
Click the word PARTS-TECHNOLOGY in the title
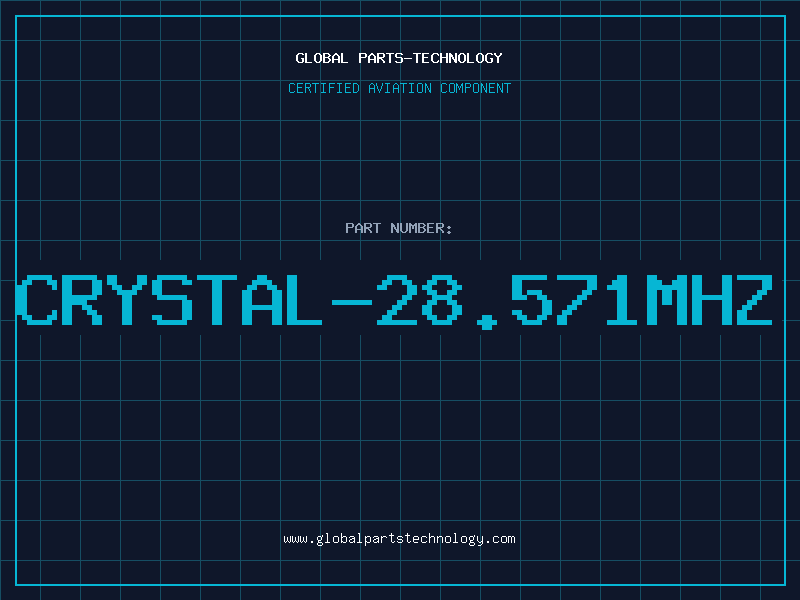(x=431, y=58)
